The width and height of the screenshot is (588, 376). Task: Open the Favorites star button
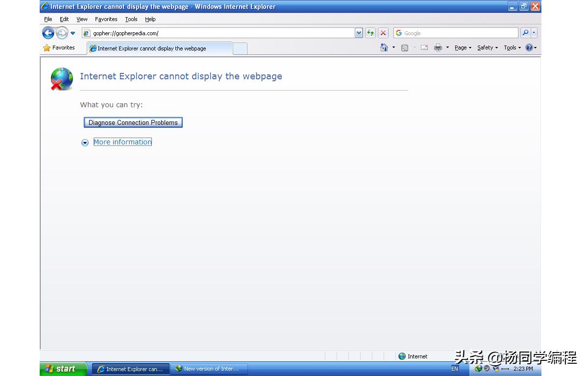coord(59,47)
